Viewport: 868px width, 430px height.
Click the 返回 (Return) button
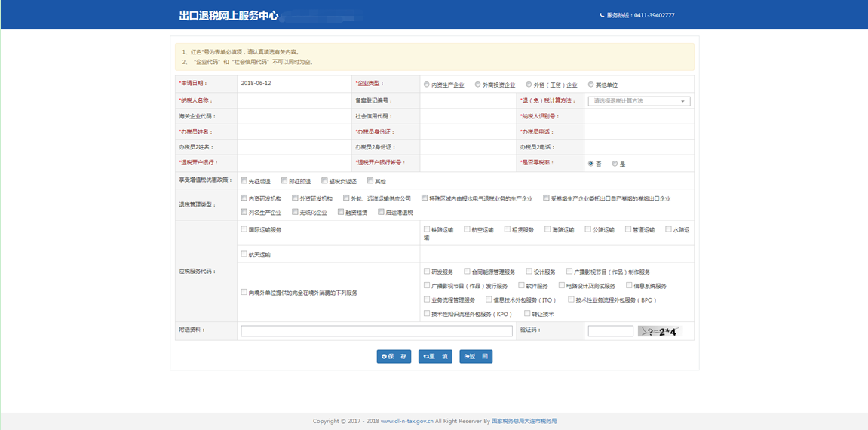pos(476,356)
